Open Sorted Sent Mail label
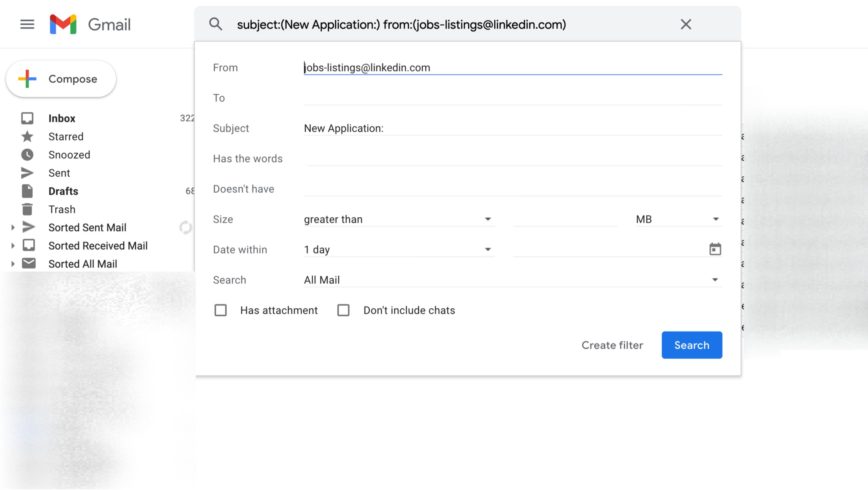Screen dimensions: 868x490 point(87,228)
